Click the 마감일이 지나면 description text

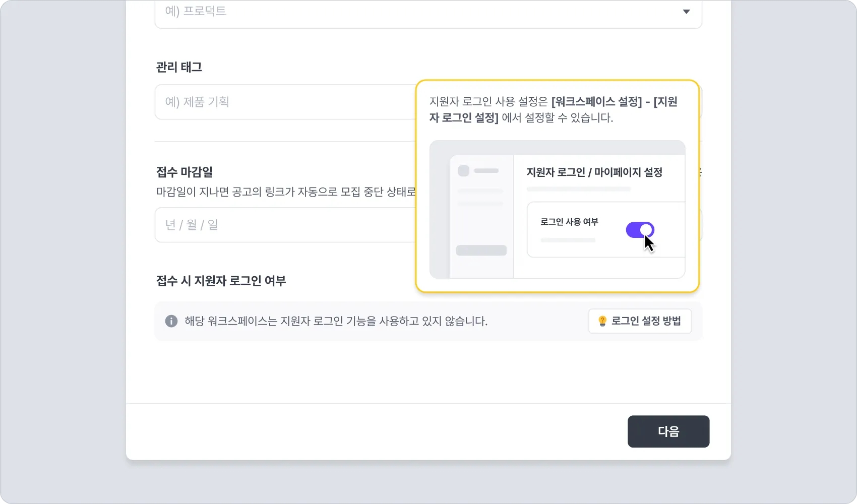tap(286, 192)
